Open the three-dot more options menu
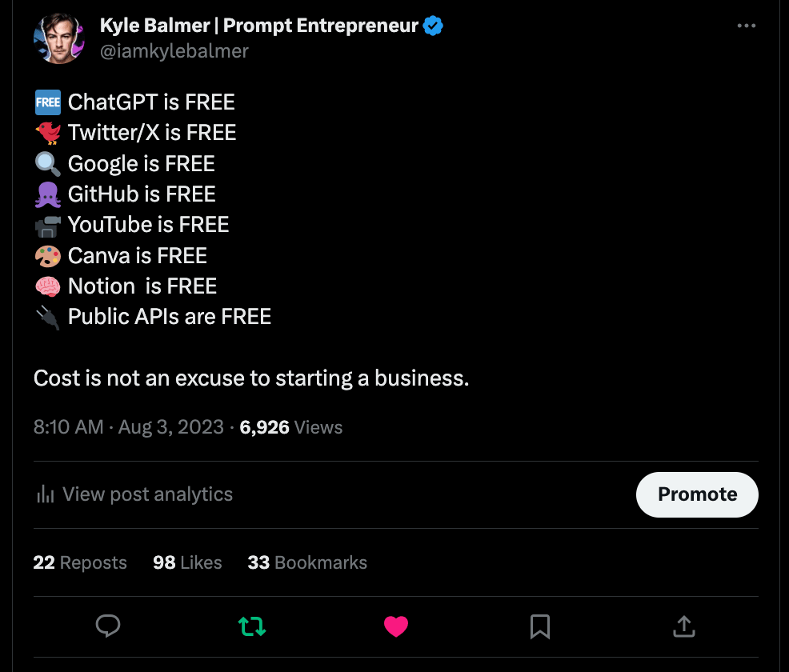 pos(746,26)
